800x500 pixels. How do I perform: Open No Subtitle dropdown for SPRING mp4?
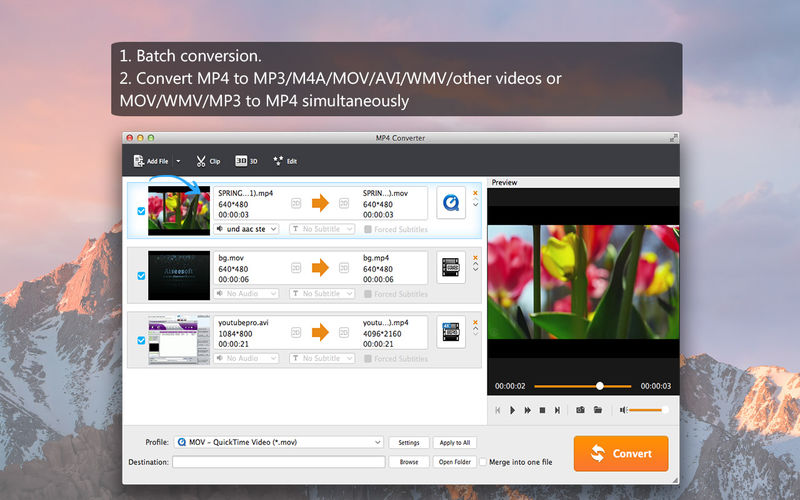pyautogui.click(x=322, y=229)
